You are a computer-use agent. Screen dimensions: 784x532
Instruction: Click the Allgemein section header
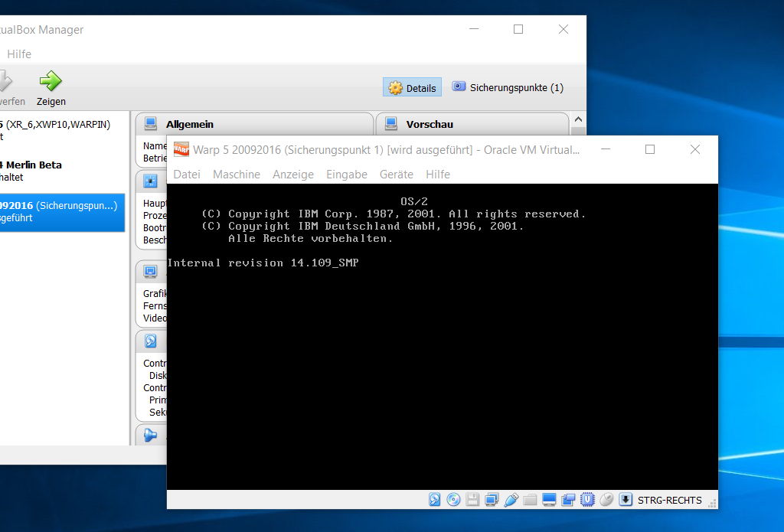(x=254, y=123)
